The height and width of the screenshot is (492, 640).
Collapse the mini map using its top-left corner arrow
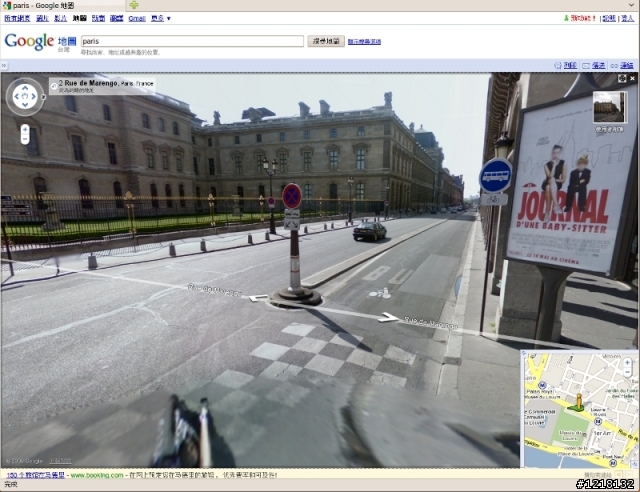(525, 354)
